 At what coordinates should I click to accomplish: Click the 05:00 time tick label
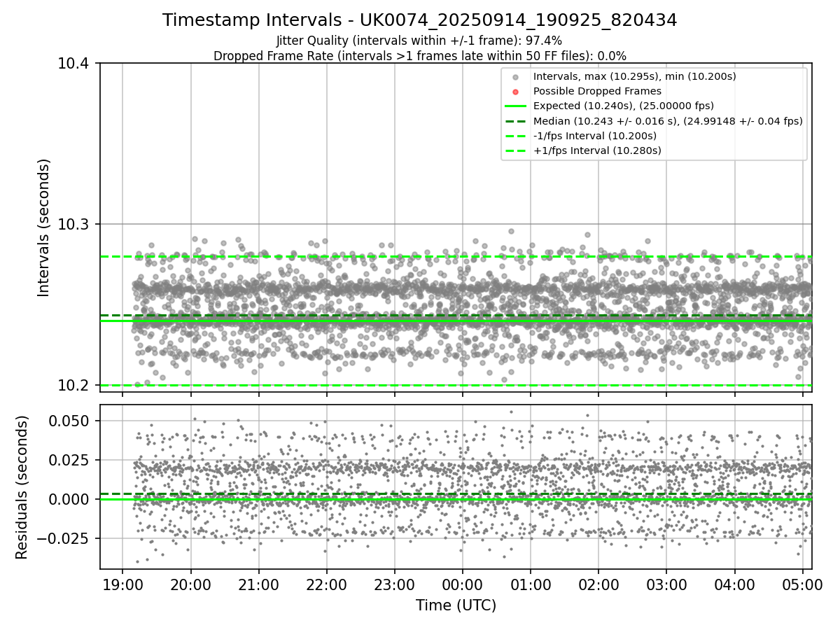tap(802, 584)
